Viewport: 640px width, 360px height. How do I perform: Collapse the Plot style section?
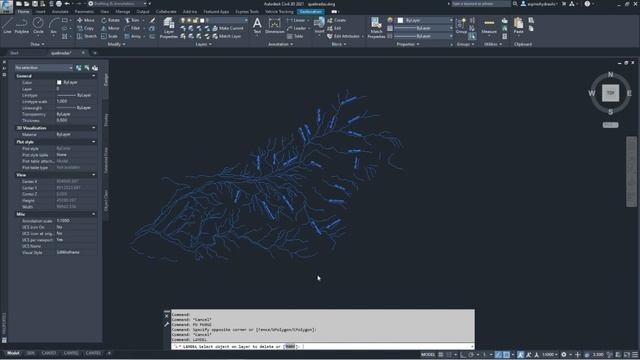93,142
